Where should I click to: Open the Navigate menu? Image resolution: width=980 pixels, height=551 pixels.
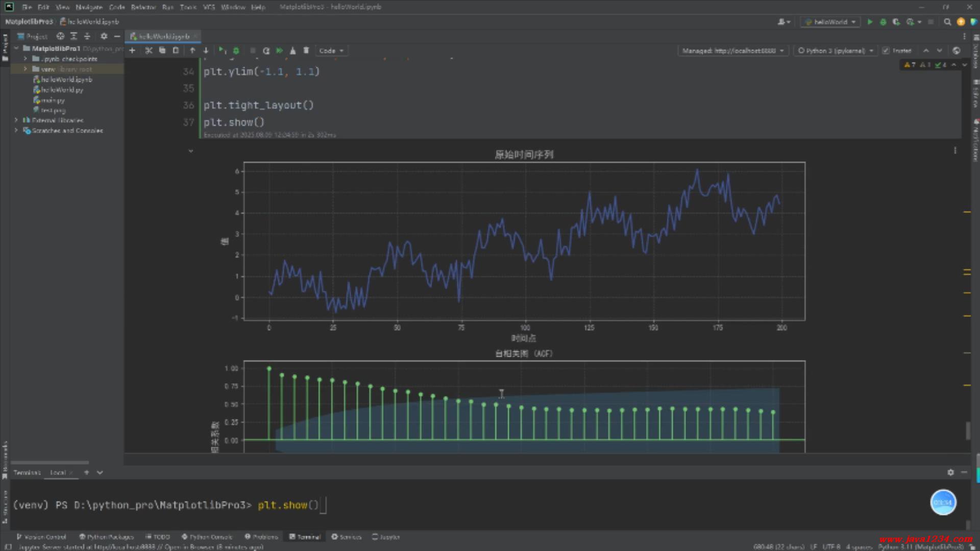[89, 7]
